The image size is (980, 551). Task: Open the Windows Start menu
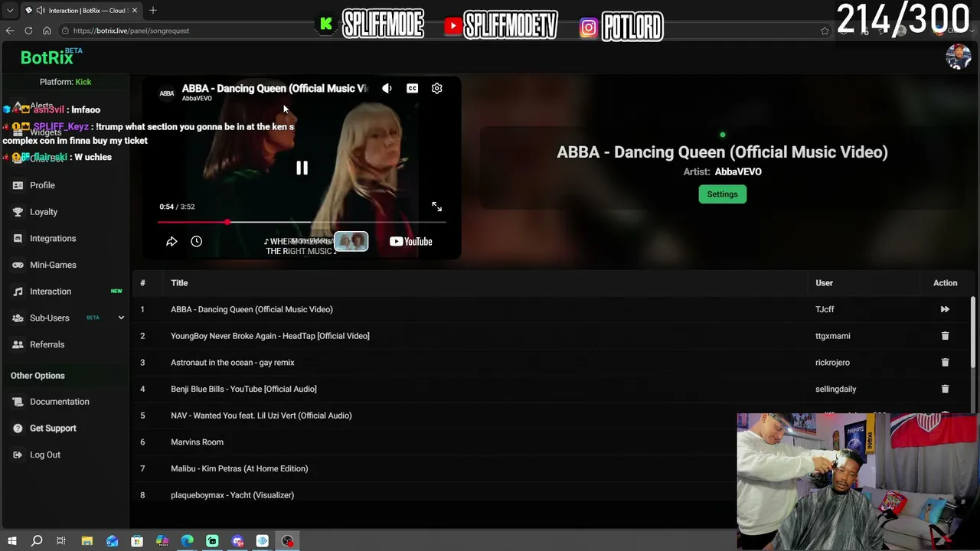coord(11,541)
